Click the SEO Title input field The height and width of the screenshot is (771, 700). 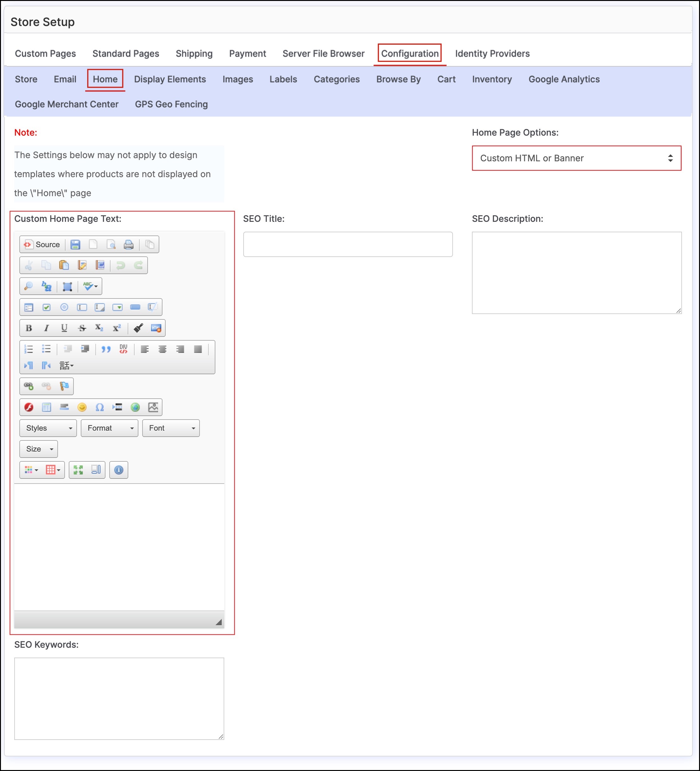(x=347, y=244)
